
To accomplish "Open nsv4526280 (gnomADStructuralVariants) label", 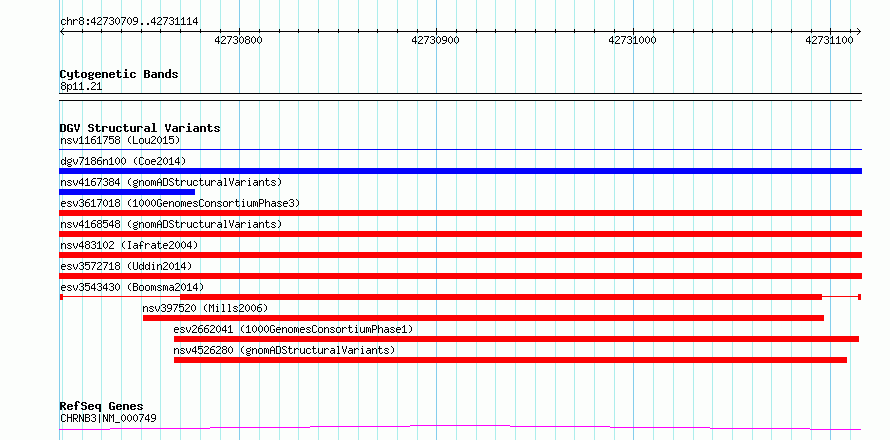I will coord(284,350).
